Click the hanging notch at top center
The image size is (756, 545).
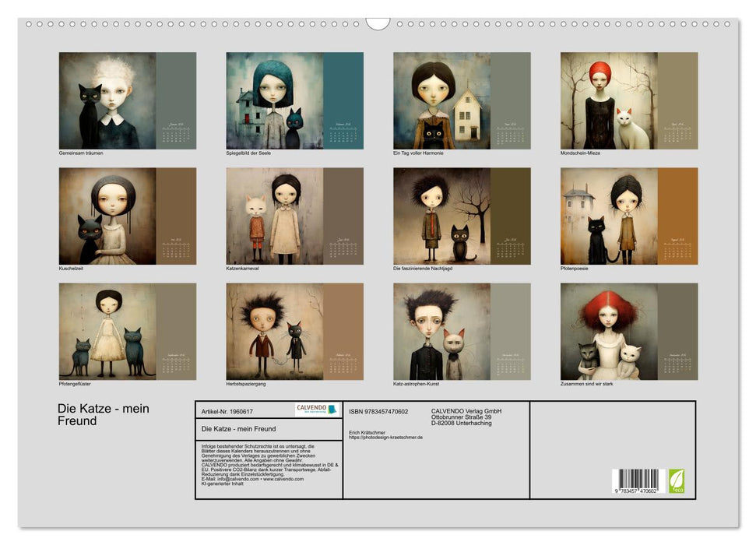click(378, 23)
